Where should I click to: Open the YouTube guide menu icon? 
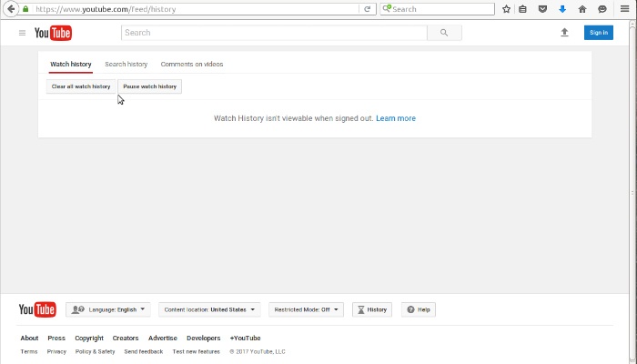pyautogui.click(x=23, y=33)
